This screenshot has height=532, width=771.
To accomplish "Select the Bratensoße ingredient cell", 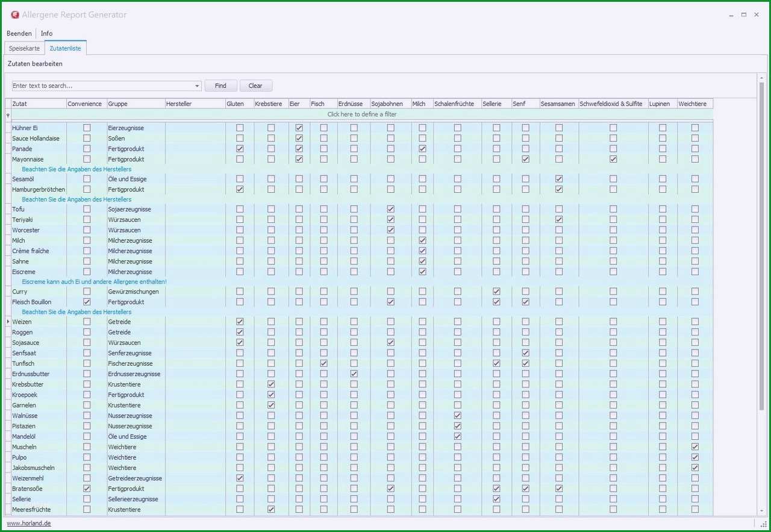I will [x=39, y=489].
